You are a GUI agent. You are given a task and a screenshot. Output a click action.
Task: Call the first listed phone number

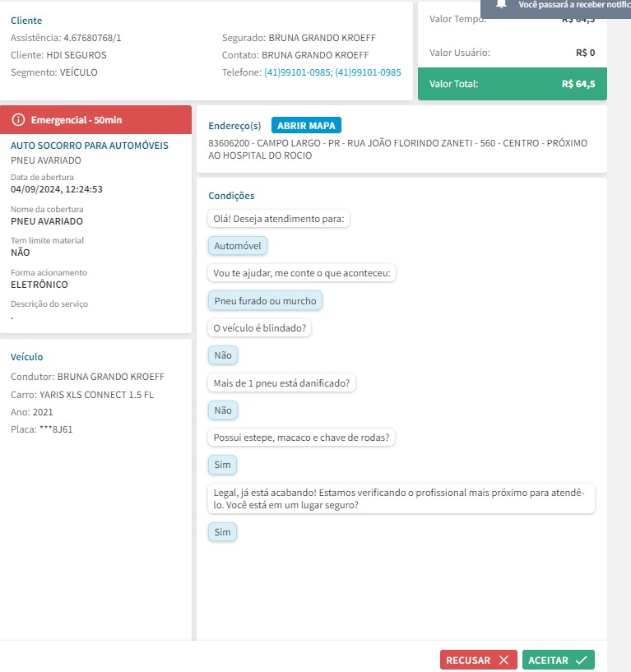tap(298, 72)
